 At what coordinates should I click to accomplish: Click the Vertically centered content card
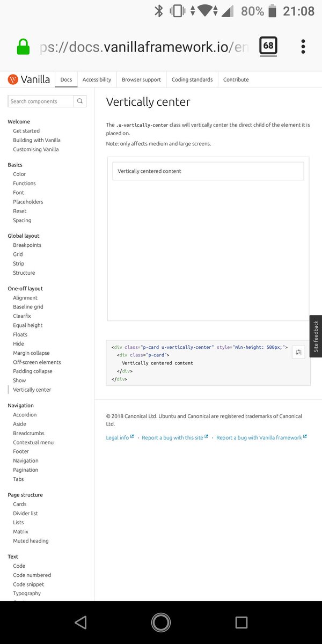(208, 171)
